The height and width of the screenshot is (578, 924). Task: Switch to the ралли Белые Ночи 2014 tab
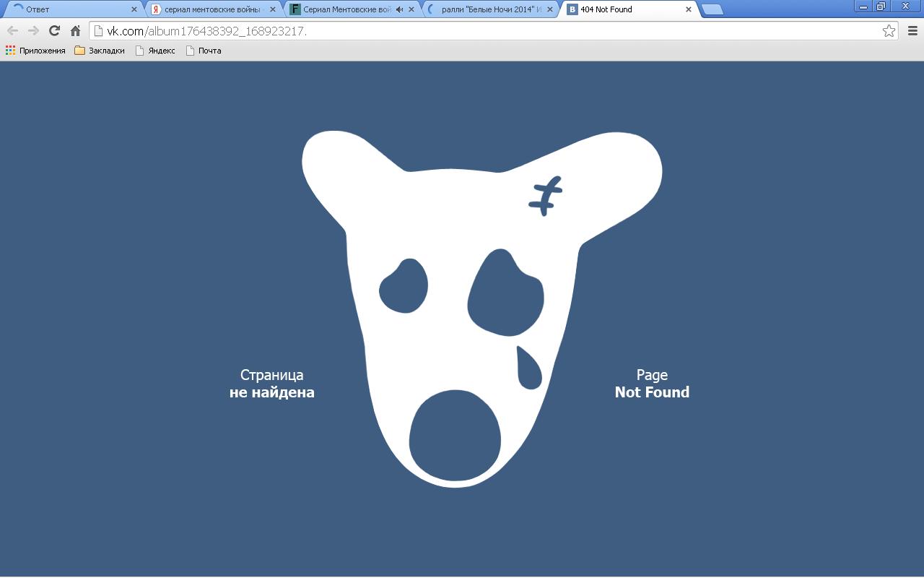pyautogui.click(x=491, y=9)
